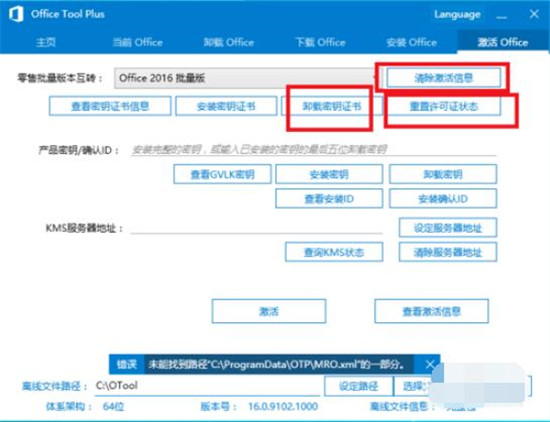
Task: Switch to the 当前 Office tab
Action: pos(138,42)
